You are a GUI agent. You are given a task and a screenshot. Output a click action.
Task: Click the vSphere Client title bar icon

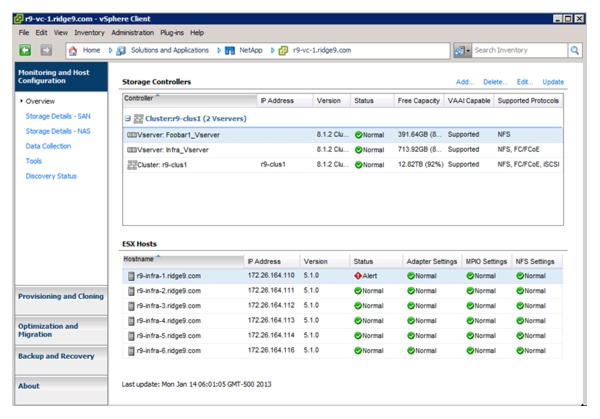[18, 18]
